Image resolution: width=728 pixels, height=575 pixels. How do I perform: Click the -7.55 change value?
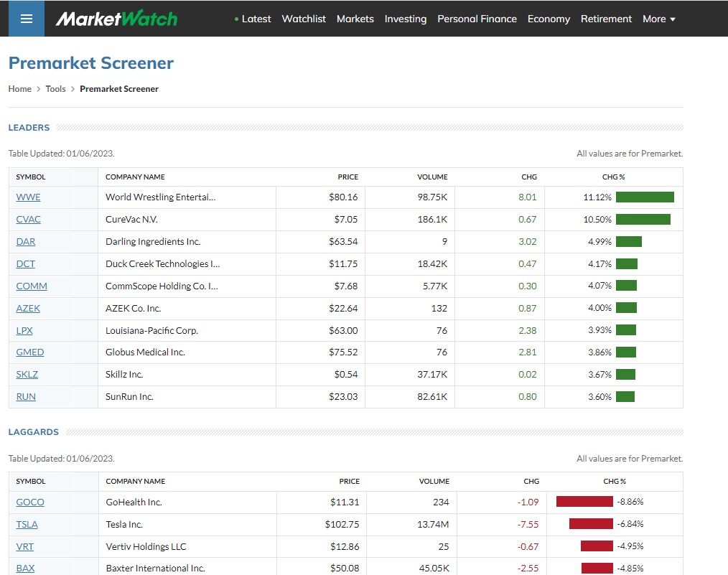point(528,525)
